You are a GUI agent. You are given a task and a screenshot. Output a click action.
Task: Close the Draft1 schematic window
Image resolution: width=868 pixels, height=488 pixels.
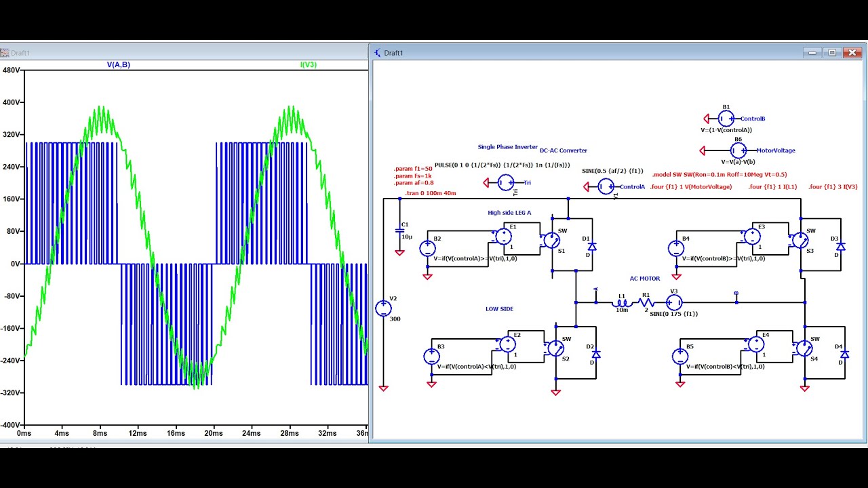pyautogui.click(x=852, y=52)
